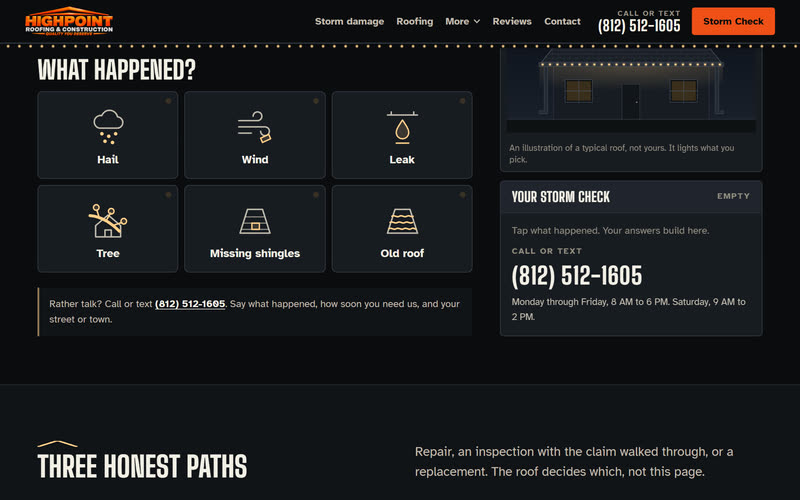Toggle the Leak card indicator dot
The width and height of the screenshot is (800, 500).
coord(463,101)
